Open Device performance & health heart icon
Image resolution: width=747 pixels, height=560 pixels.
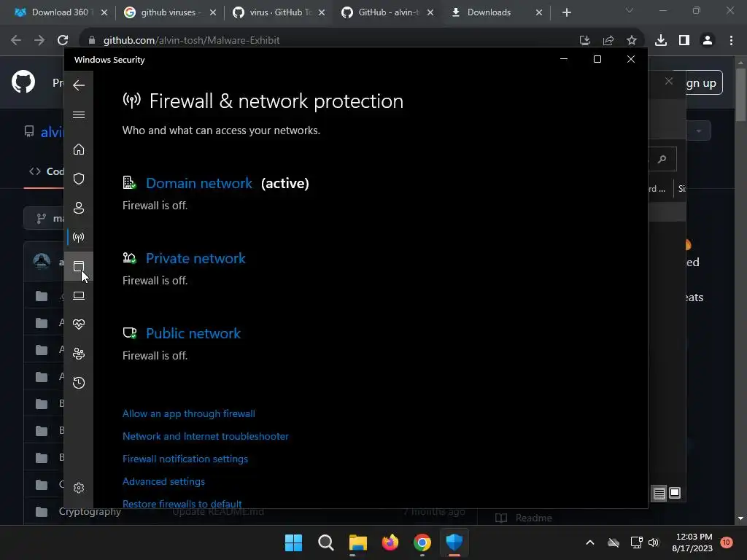pos(79,324)
